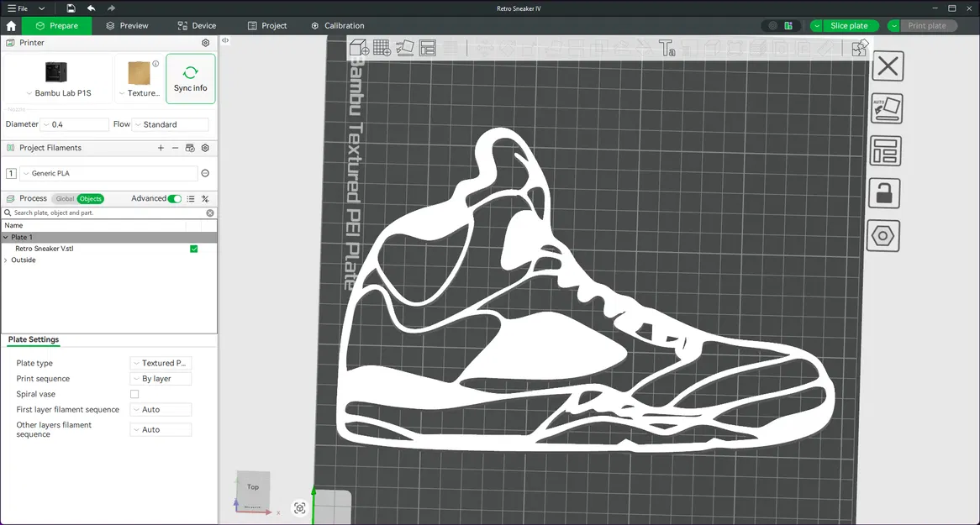Click the plate lock icon
Screen dimensions: 980x525
coord(884,193)
